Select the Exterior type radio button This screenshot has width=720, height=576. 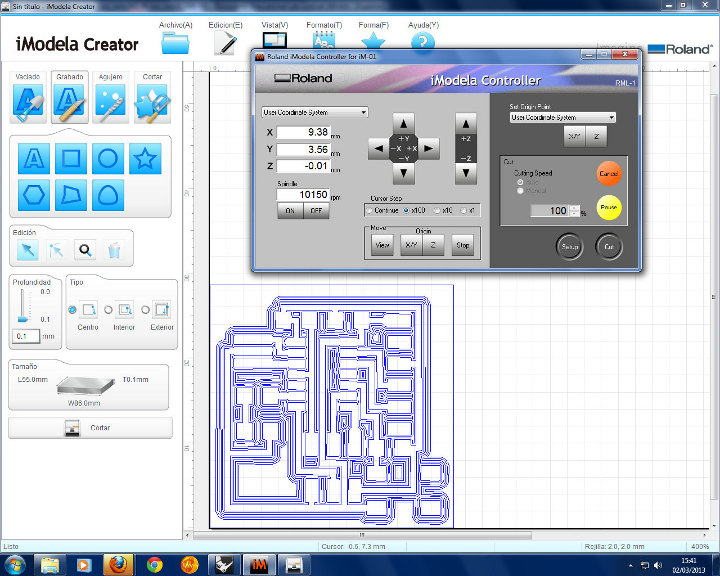click(x=145, y=310)
